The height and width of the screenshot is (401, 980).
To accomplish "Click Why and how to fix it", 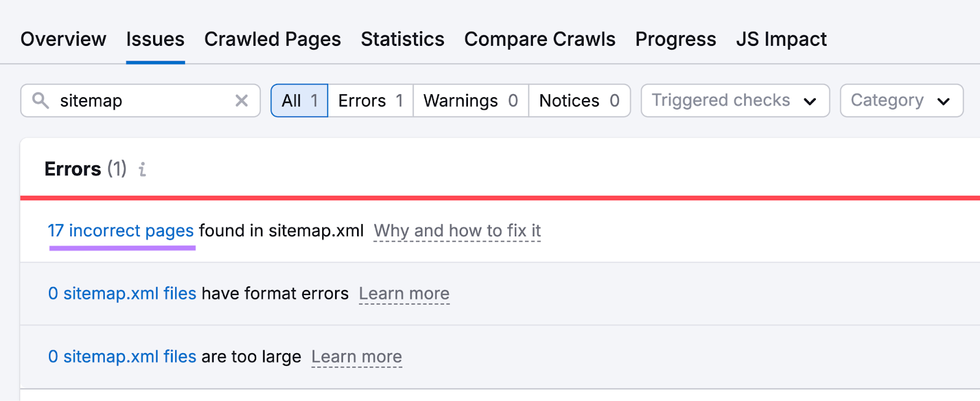I will [457, 231].
